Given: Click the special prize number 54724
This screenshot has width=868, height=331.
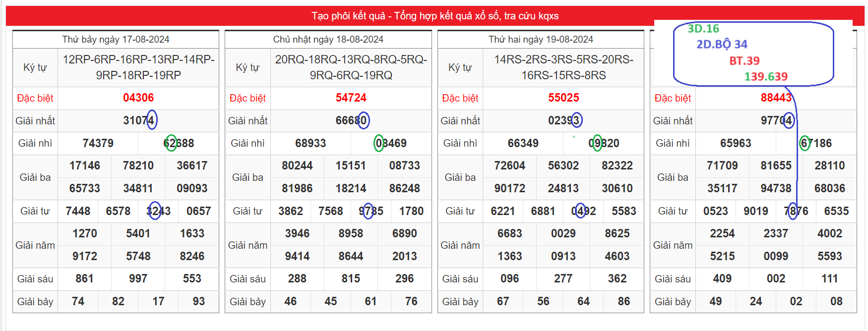Looking at the screenshot, I should [351, 98].
